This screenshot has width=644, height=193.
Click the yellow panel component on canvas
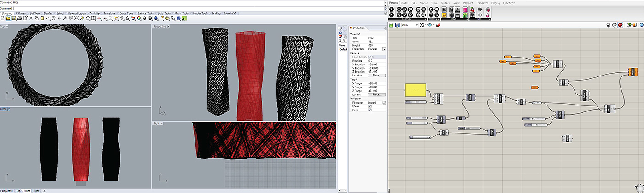tap(415, 91)
